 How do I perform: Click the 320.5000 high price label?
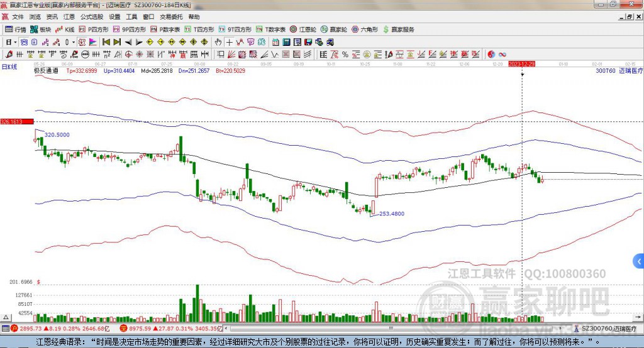[57, 134]
